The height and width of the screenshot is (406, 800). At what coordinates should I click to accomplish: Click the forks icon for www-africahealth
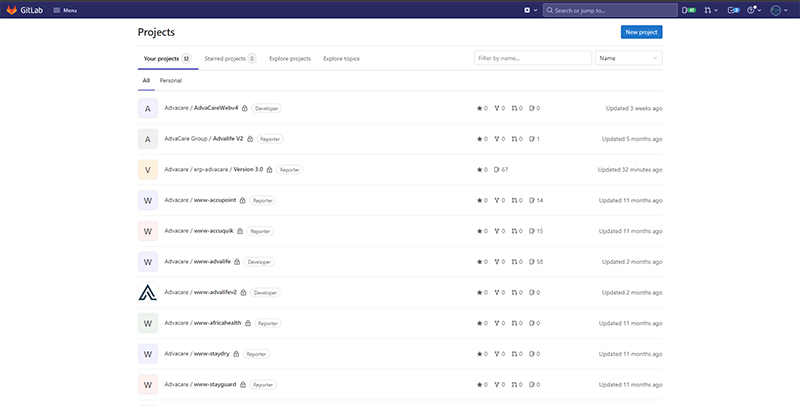496,323
